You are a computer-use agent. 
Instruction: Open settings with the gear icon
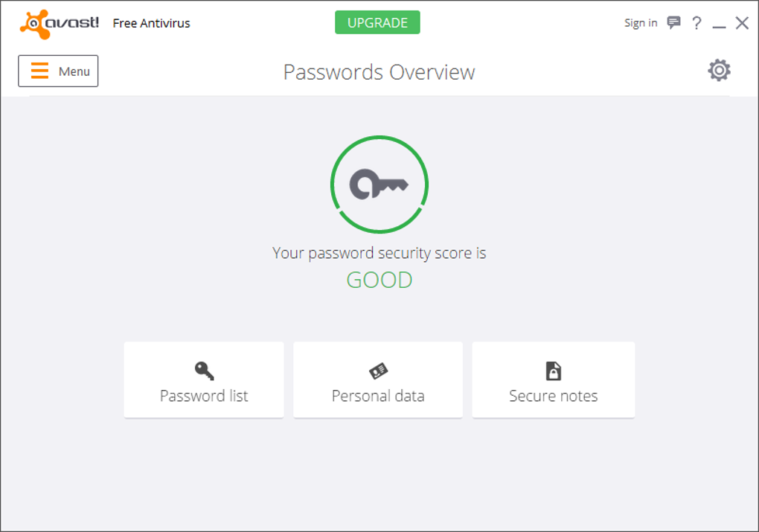coord(719,71)
